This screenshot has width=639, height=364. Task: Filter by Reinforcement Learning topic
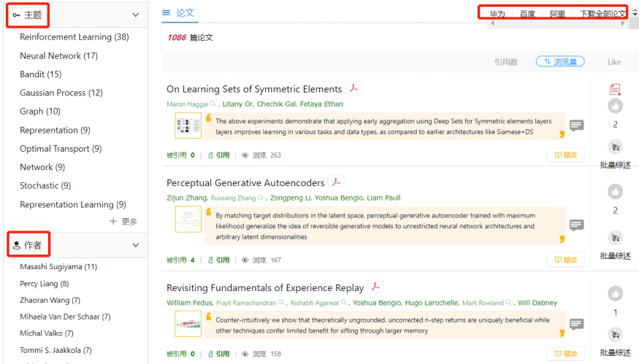pyautogui.click(x=74, y=37)
